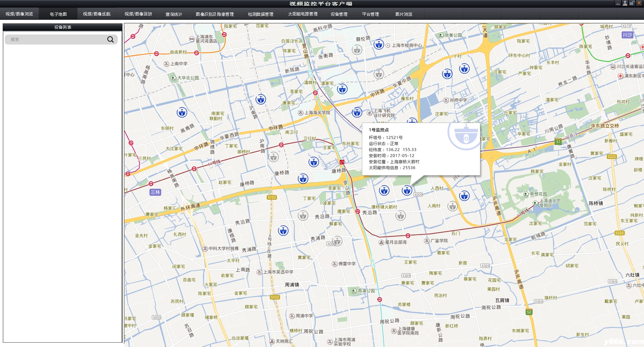
Task: Click the 广鉴学院 map label
Action: click(439, 240)
